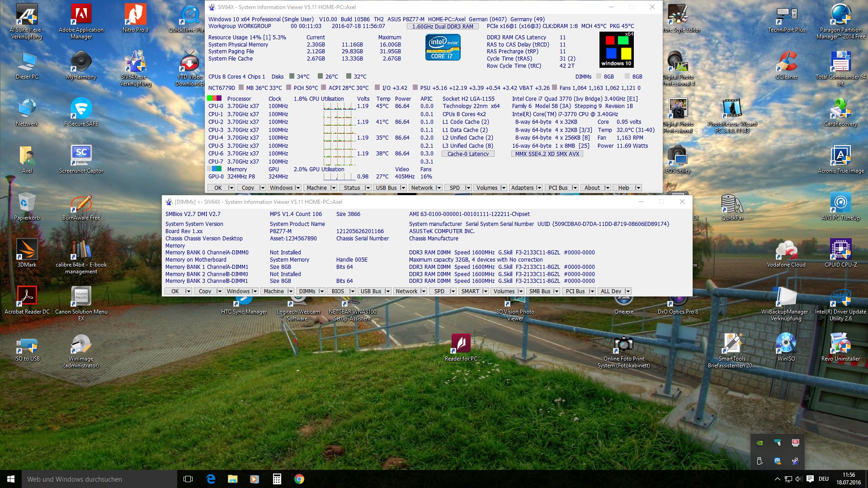Open the BurnAware Free shortcut
The width and height of the screenshot is (868, 488).
[x=81, y=203]
